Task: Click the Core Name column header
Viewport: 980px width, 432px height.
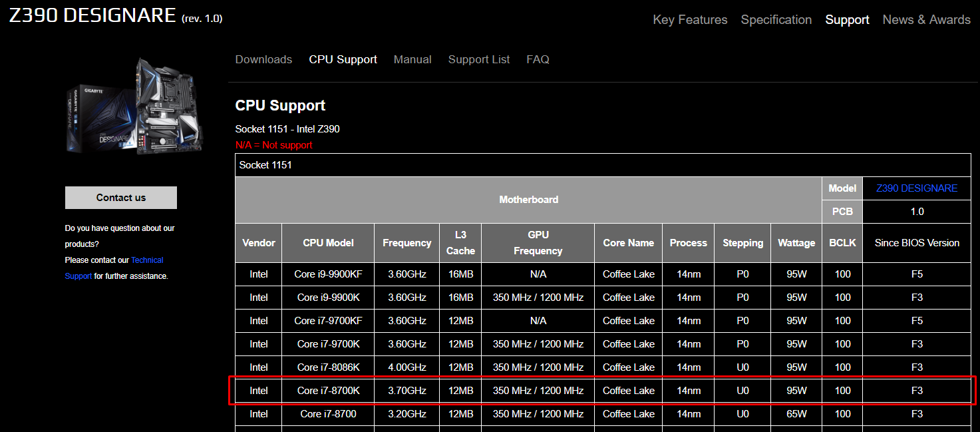Action: coord(629,243)
